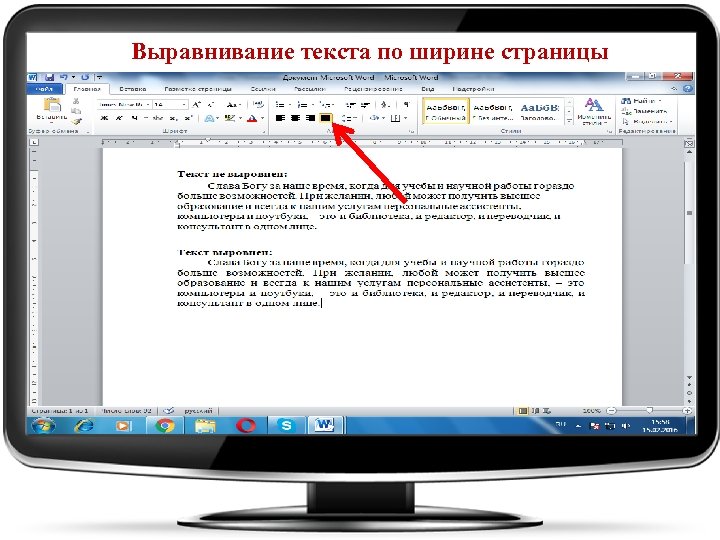Align text left
Image resolution: width=720 pixels, height=540 pixels.
pyautogui.click(x=280, y=118)
